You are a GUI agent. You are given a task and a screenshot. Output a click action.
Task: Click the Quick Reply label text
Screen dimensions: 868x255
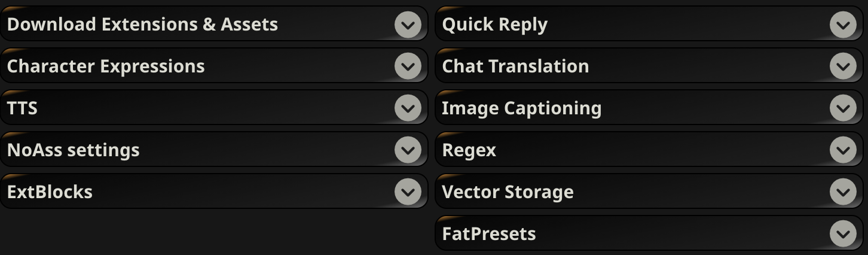pyautogui.click(x=494, y=25)
